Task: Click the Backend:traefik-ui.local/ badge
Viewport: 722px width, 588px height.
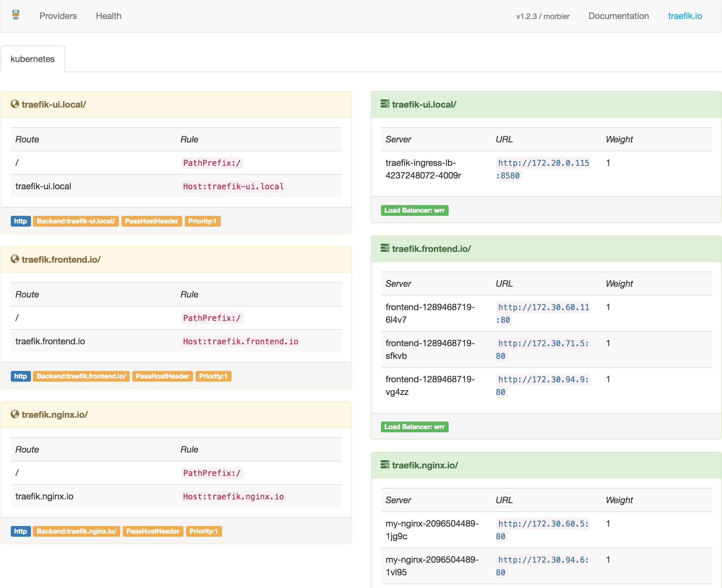Action: pos(76,221)
